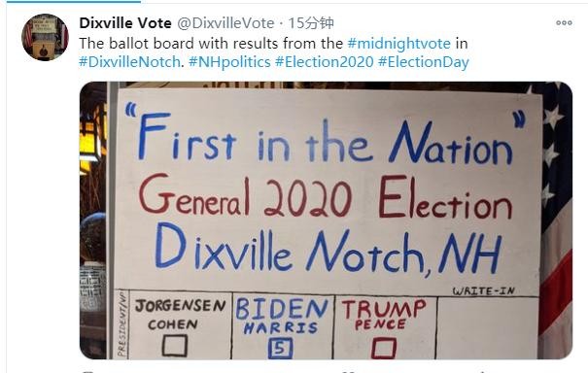Click the empty Jorgensen Cohen box
Image resolution: width=588 pixels, height=373 pixels.
(x=175, y=345)
